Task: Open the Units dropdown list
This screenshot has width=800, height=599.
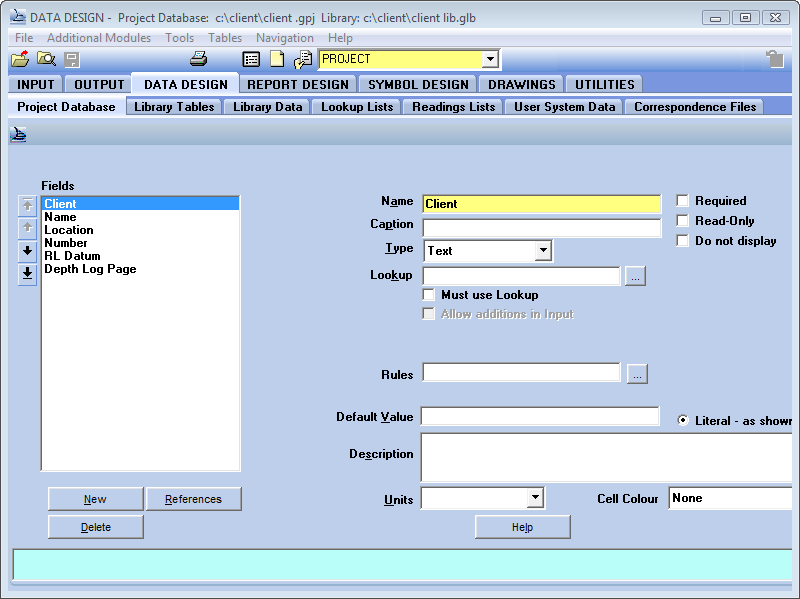Action: (x=535, y=497)
